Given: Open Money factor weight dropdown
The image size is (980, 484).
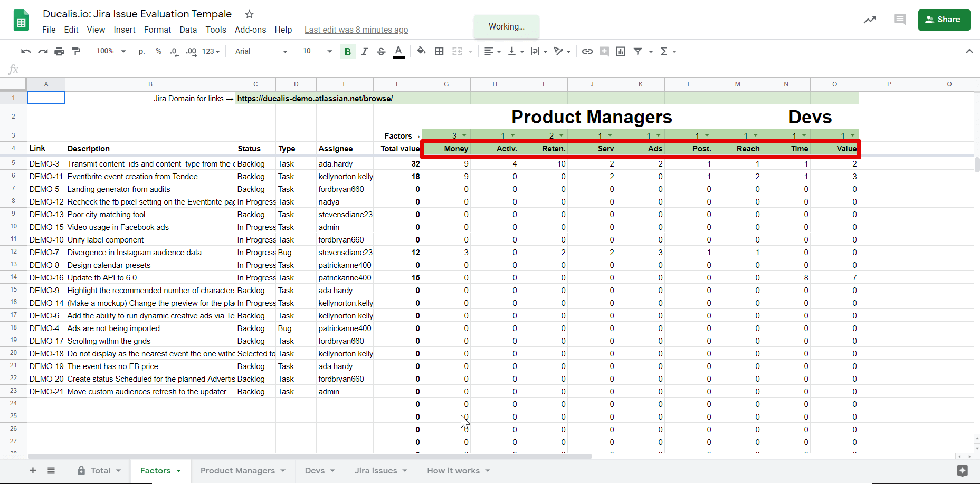Looking at the screenshot, I should click(x=464, y=135).
